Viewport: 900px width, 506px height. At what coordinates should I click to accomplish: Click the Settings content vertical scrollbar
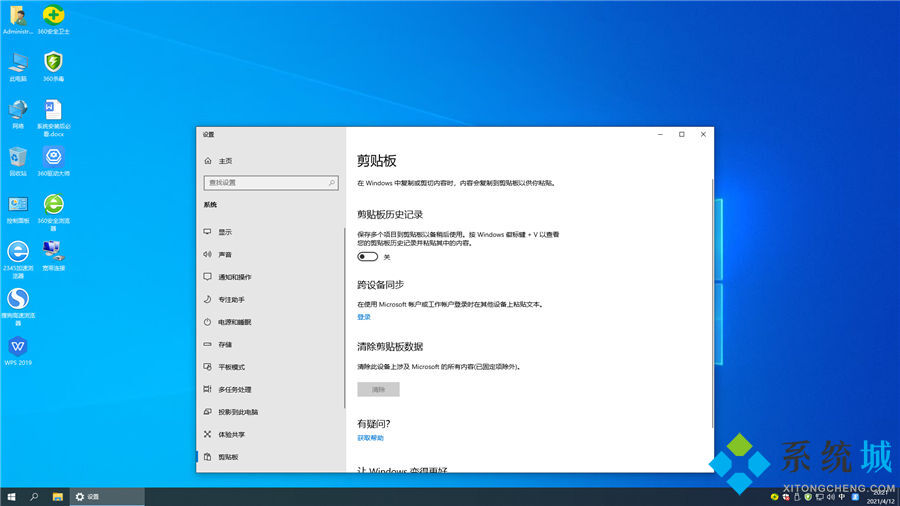(712, 303)
